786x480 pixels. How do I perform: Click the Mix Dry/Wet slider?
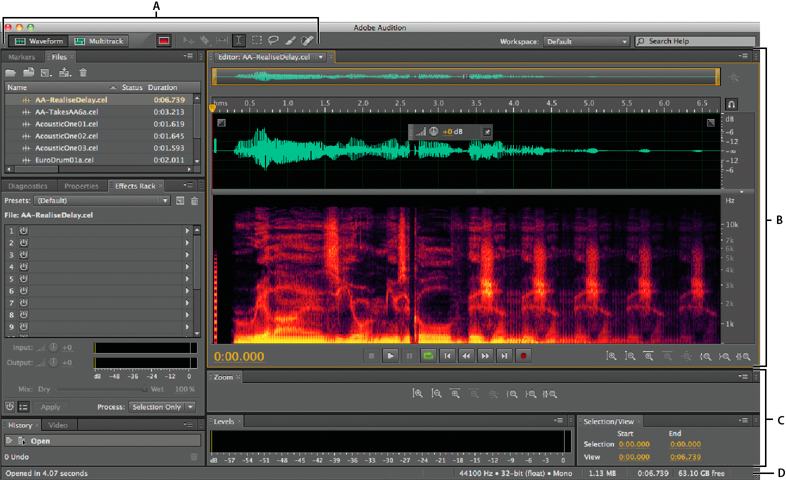(x=101, y=389)
